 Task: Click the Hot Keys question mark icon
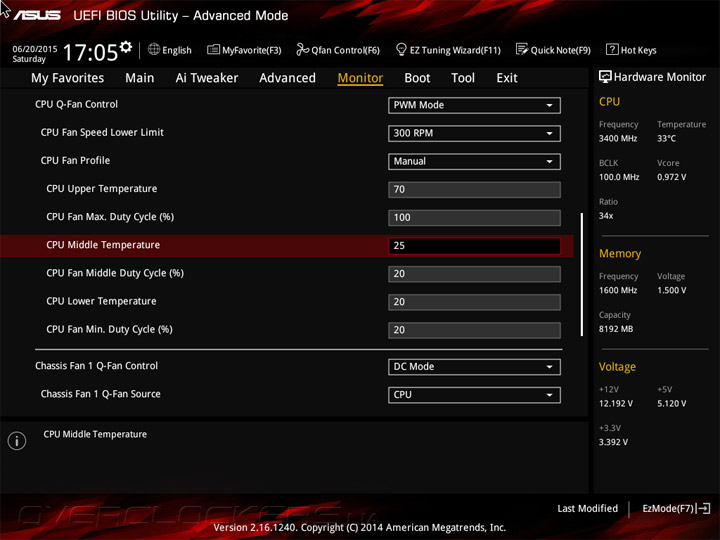[x=612, y=49]
